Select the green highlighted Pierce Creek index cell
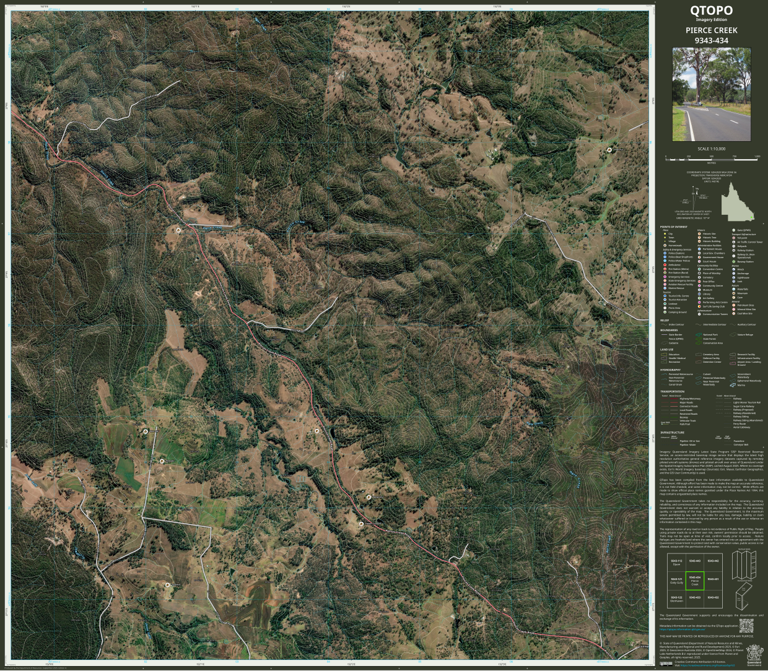This screenshot has height=671, width=768. pos(695,581)
